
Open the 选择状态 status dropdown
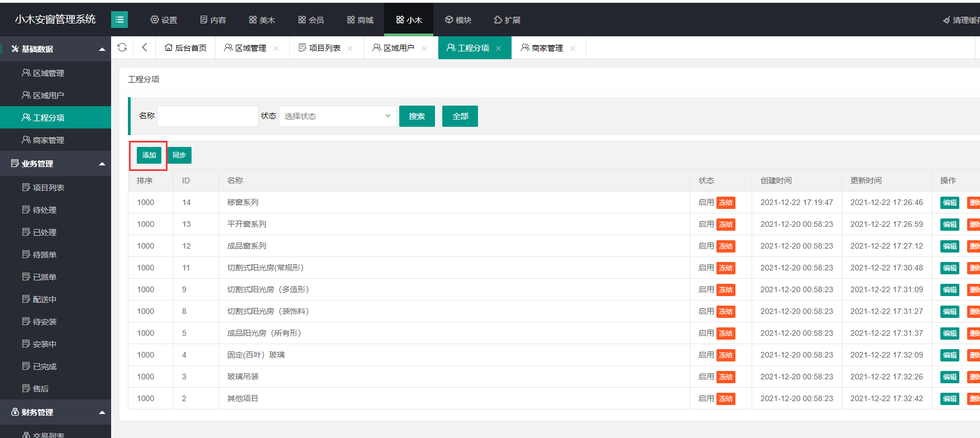(x=338, y=116)
